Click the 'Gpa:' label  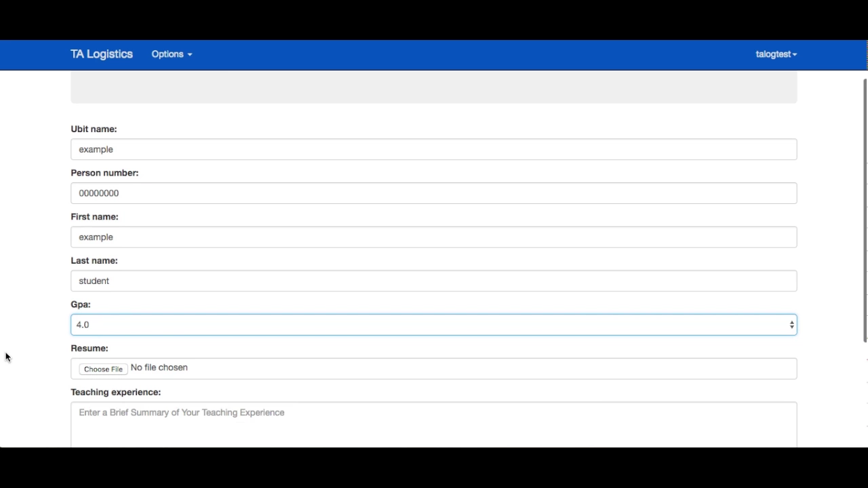pyautogui.click(x=81, y=304)
